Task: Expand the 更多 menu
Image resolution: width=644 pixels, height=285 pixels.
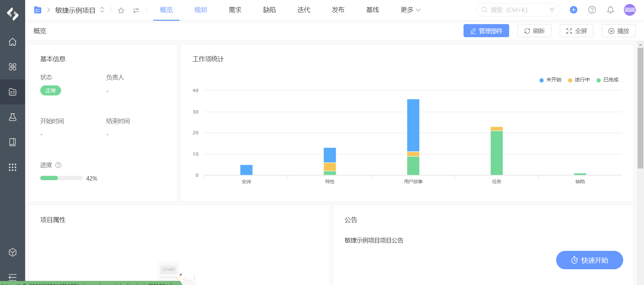Action: pyautogui.click(x=410, y=10)
